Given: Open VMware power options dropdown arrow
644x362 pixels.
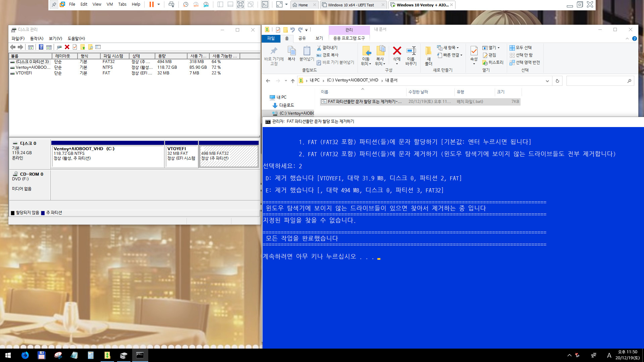Looking at the screenshot, I should coord(159,4).
